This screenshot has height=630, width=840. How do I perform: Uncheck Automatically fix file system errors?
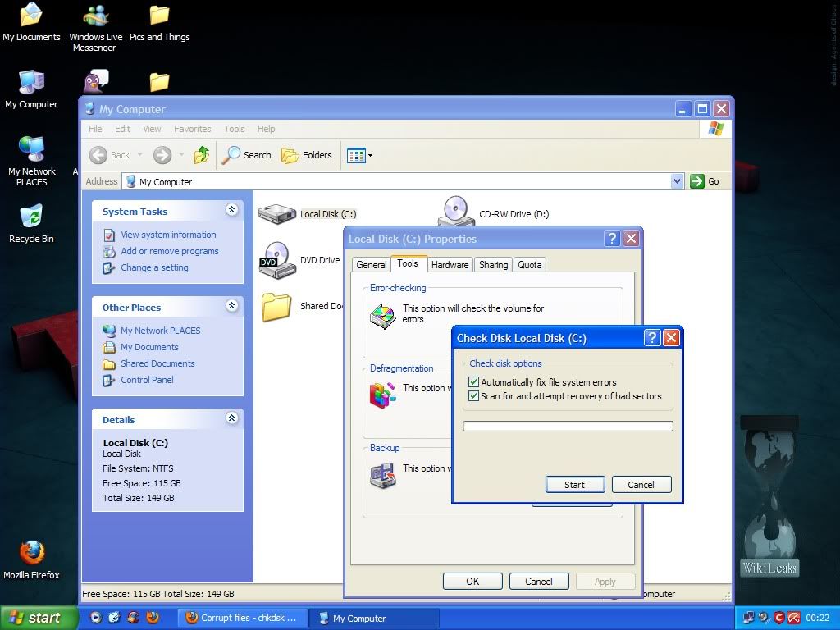click(473, 382)
